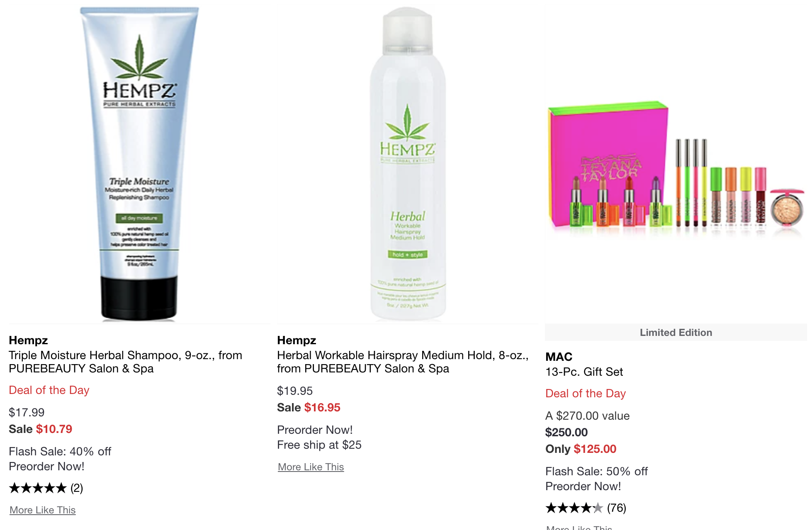Click the Sale $10.79 price
Image resolution: width=812 pixels, height=530 pixels.
tap(41, 429)
